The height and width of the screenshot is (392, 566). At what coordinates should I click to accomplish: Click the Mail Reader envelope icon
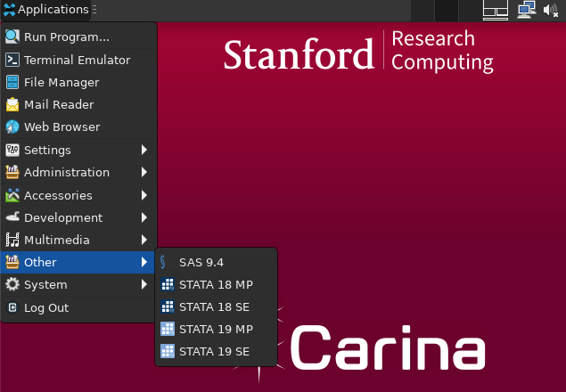pos(12,104)
